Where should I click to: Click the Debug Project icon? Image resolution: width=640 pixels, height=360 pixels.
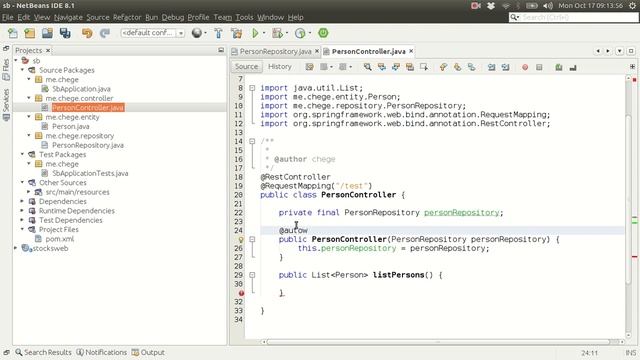click(x=278, y=33)
